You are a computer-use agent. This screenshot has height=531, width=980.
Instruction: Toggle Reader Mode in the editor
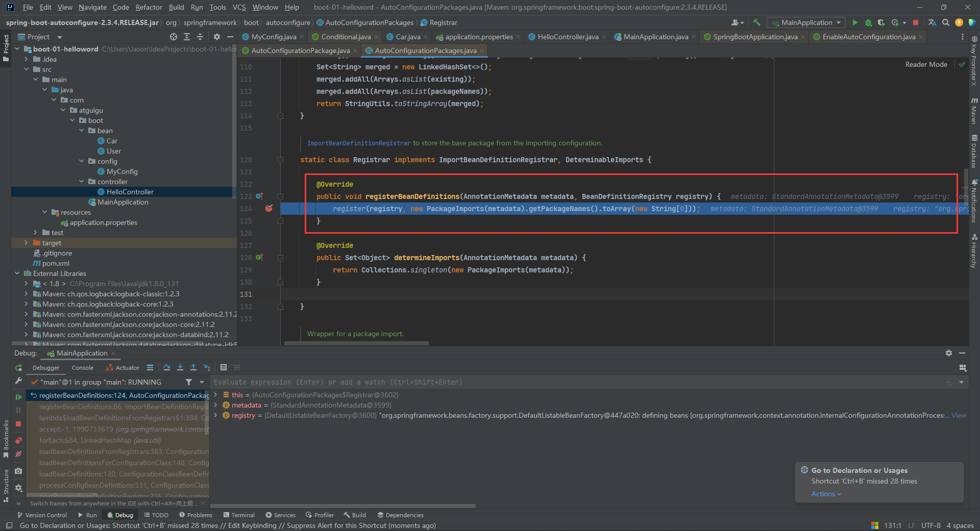point(926,64)
